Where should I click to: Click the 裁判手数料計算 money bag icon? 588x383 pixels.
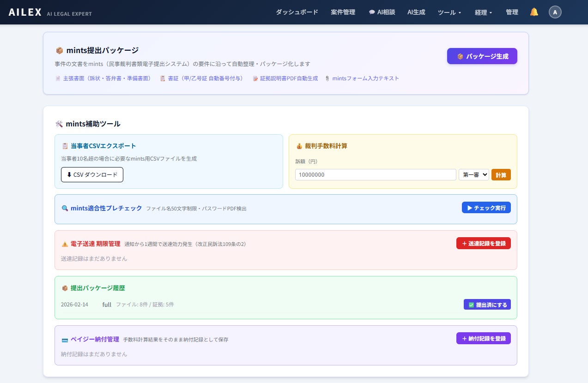(299, 146)
